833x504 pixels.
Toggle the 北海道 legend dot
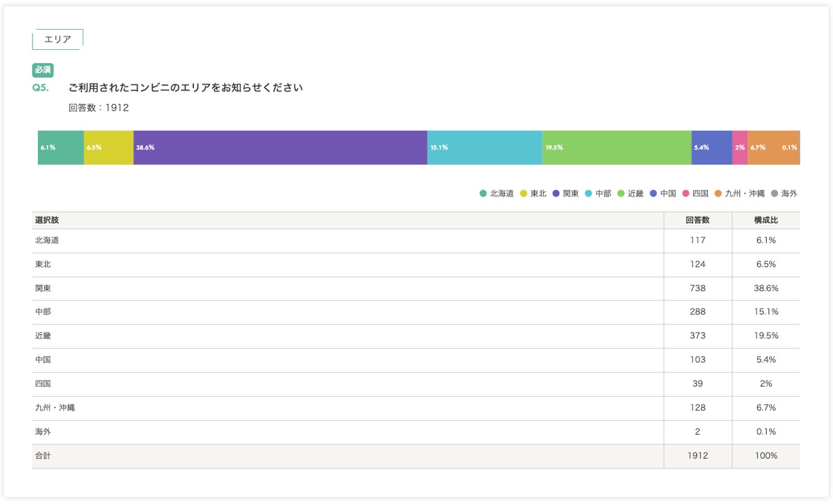point(483,193)
